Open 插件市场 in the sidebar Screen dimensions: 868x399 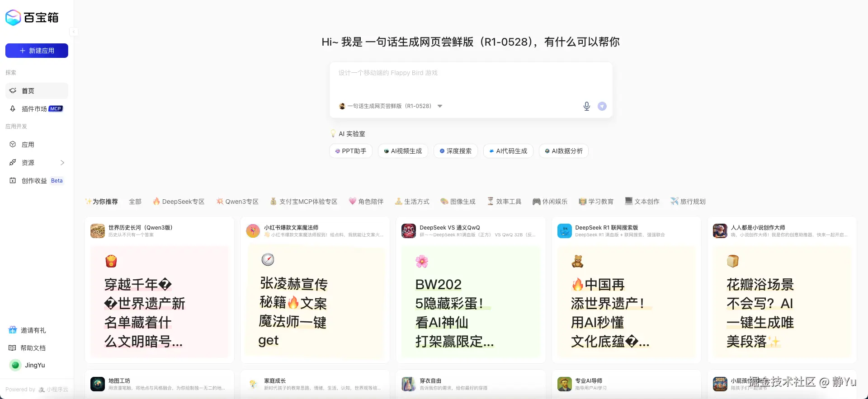pos(37,109)
